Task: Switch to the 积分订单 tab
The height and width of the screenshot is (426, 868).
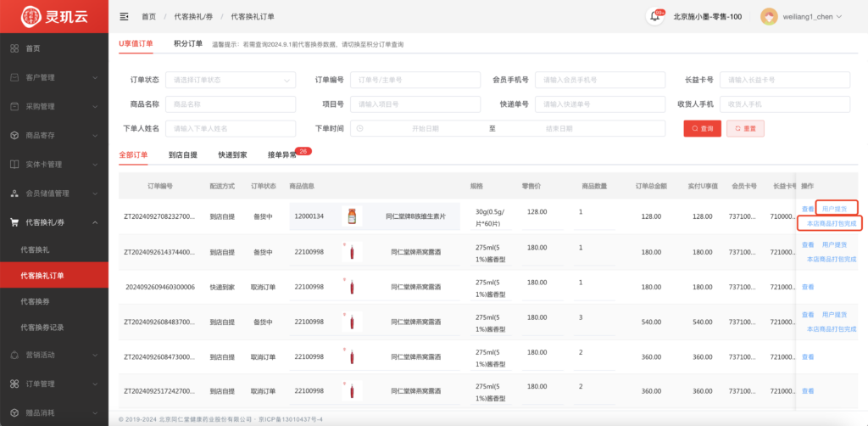Action: coord(187,44)
